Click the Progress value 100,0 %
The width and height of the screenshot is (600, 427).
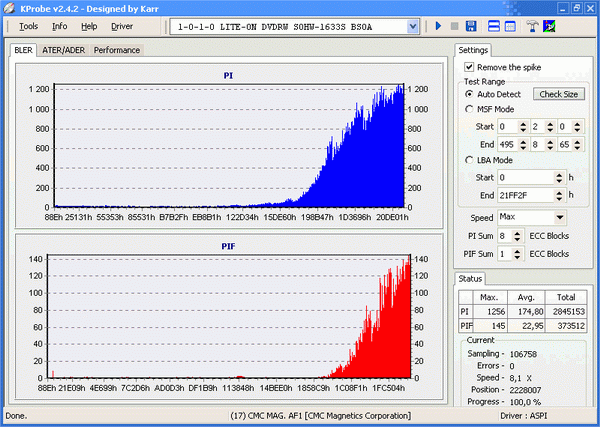tap(525, 402)
